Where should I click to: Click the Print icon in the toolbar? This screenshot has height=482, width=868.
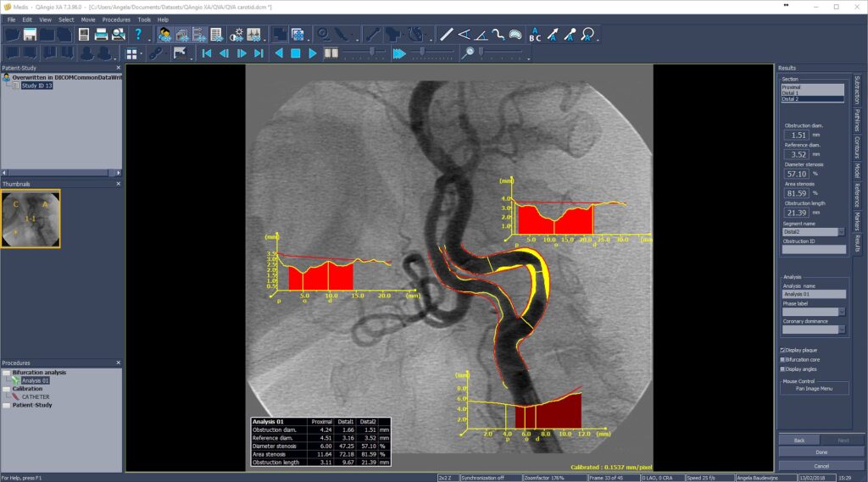(x=102, y=35)
